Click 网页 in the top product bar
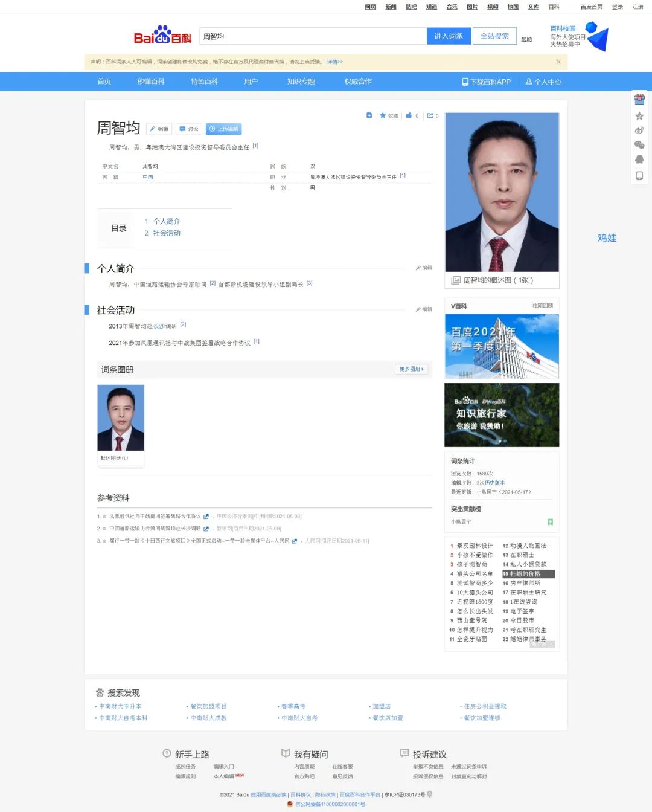Screen dimensions: 652x812 point(371,7)
